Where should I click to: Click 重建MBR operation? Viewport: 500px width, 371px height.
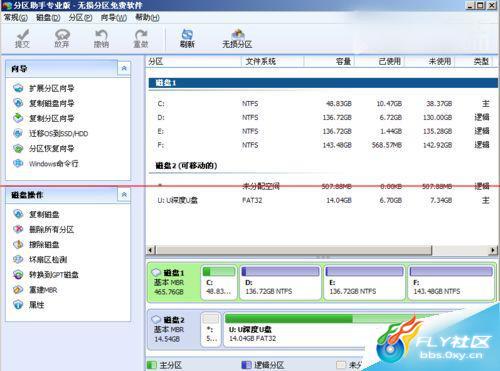(x=35, y=290)
